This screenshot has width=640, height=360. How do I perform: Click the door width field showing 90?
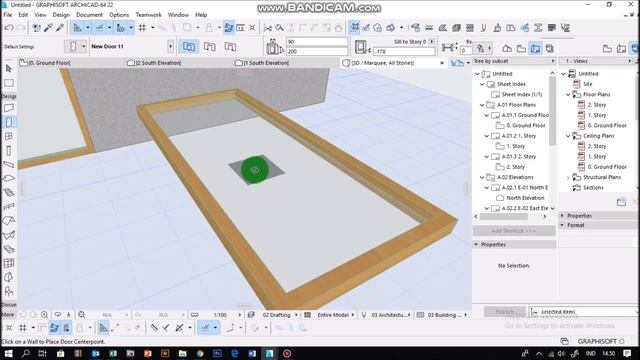tap(317, 42)
